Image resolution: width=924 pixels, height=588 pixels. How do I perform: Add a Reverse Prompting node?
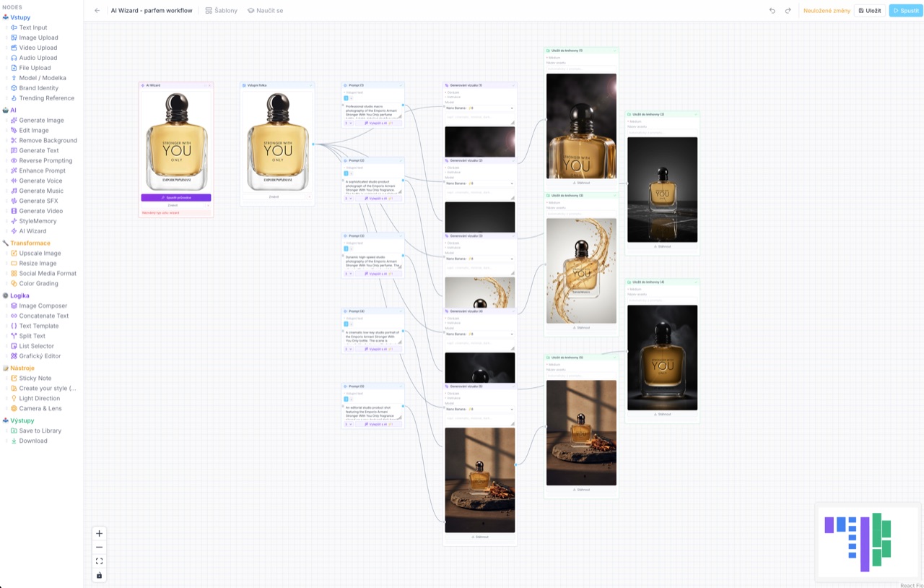[x=45, y=161]
